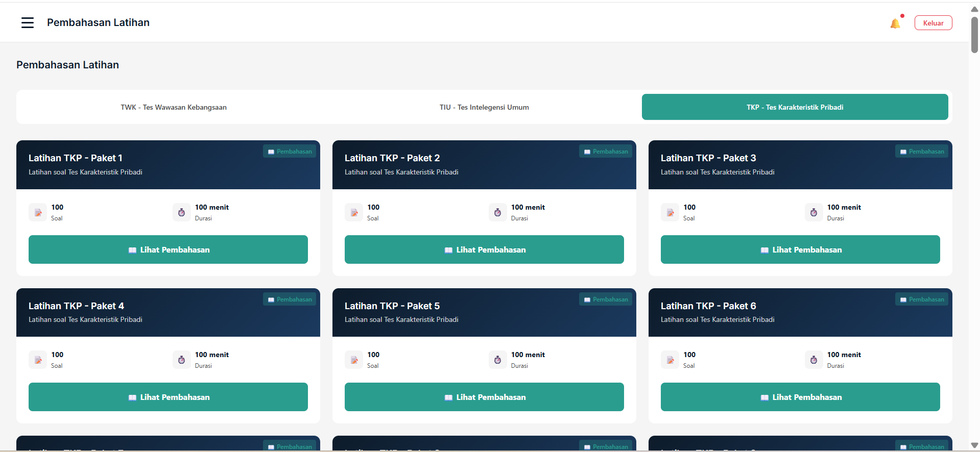Click the page vertical scrollbar thumb
980x452 pixels.
tap(974, 35)
